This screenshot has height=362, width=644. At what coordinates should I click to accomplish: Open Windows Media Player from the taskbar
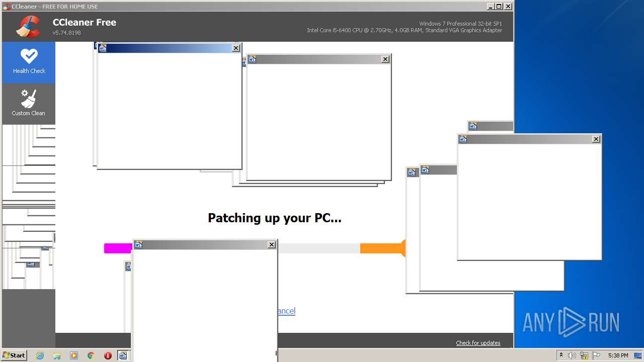point(74,355)
